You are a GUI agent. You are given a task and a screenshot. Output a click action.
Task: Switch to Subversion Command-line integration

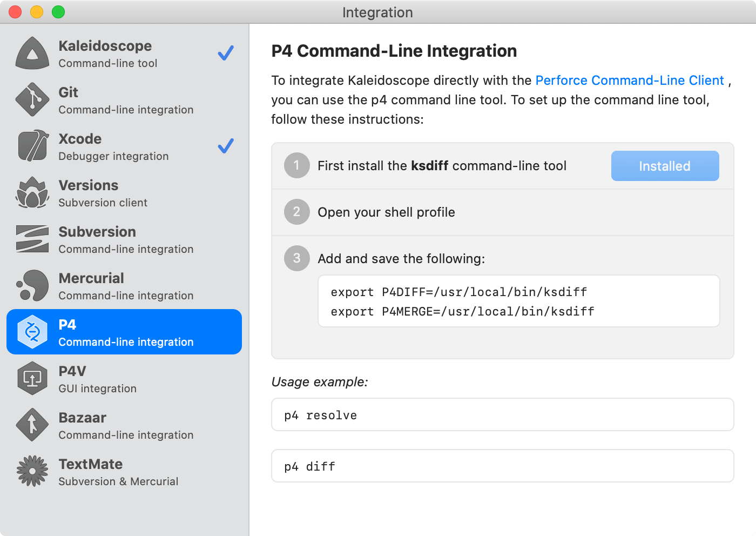click(x=125, y=239)
